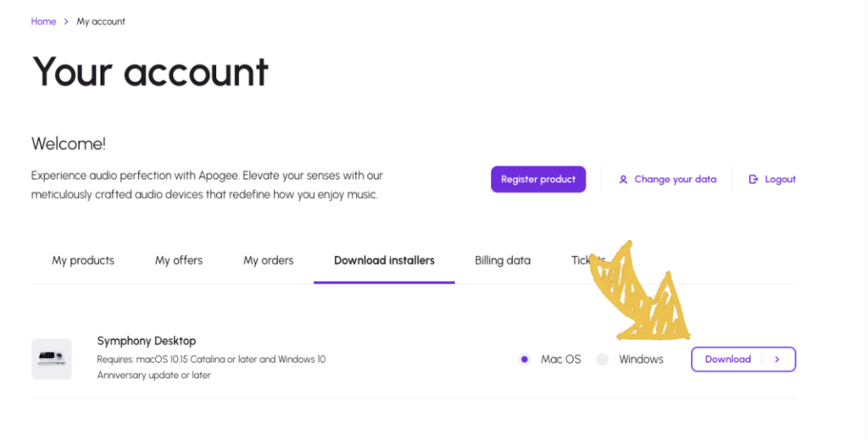
Task: Switch to the Tickets tab
Action: [x=587, y=260]
